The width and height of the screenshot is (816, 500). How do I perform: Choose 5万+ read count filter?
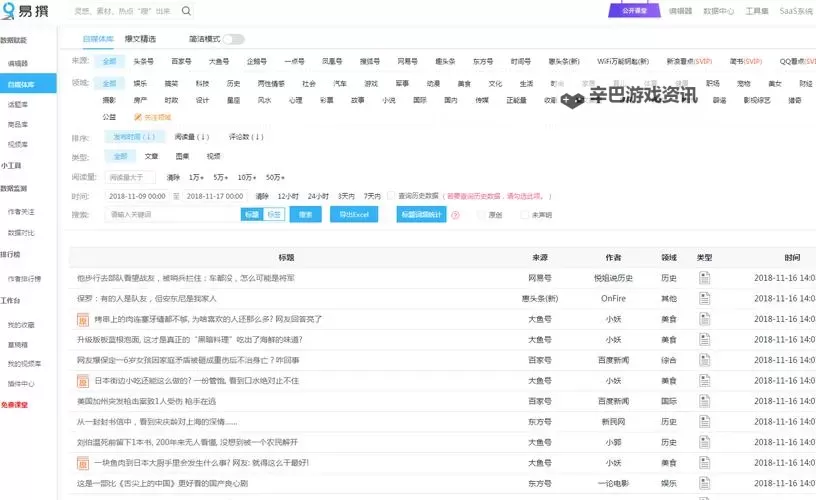tap(220, 177)
